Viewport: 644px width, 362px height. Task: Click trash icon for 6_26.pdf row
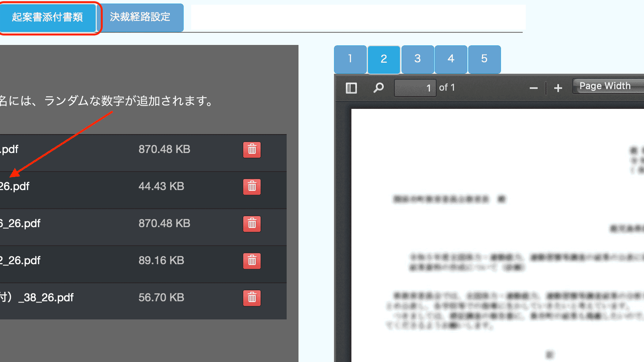pyautogui.click(x=252, y=224)
